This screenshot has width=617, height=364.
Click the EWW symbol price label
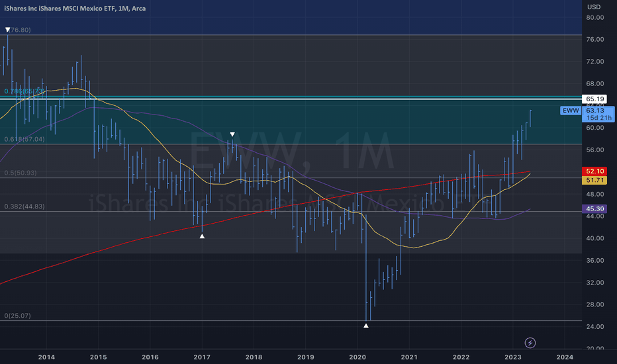point(571,111)
